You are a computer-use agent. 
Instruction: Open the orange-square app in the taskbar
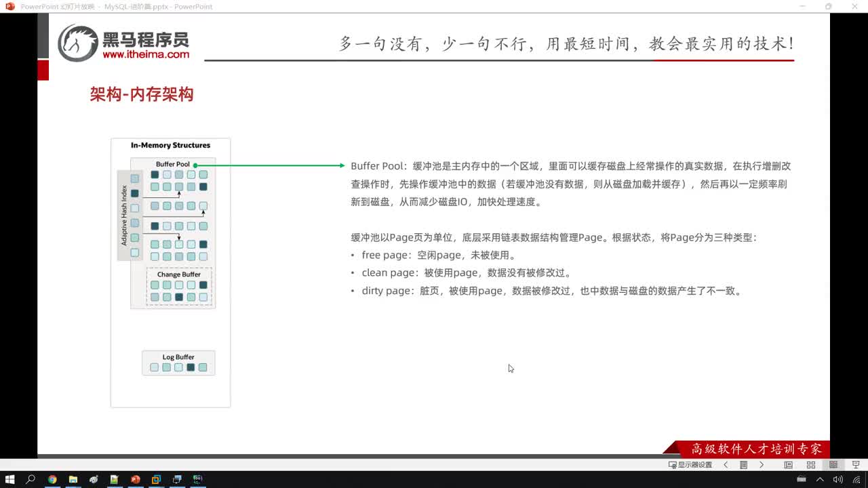(x=156, y=479)
